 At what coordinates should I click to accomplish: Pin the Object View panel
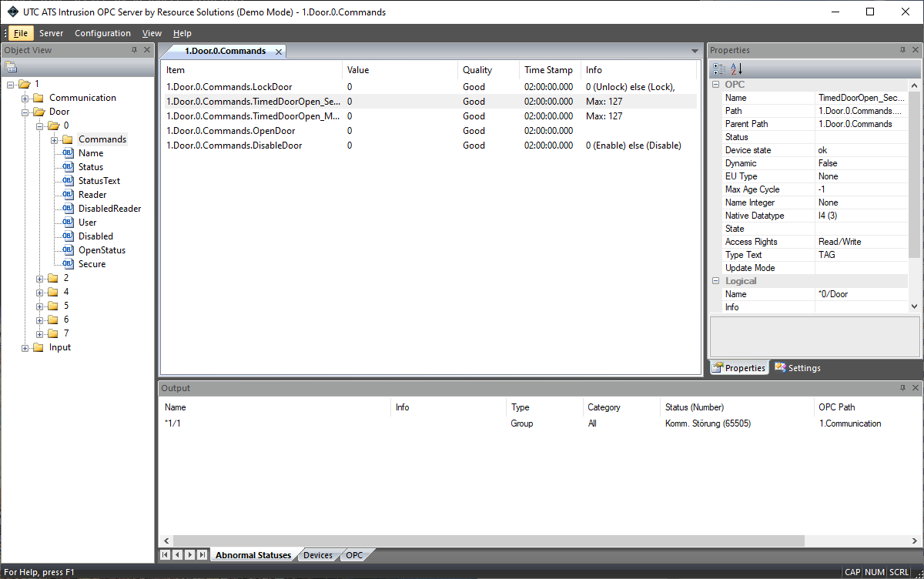pos(135,50)
